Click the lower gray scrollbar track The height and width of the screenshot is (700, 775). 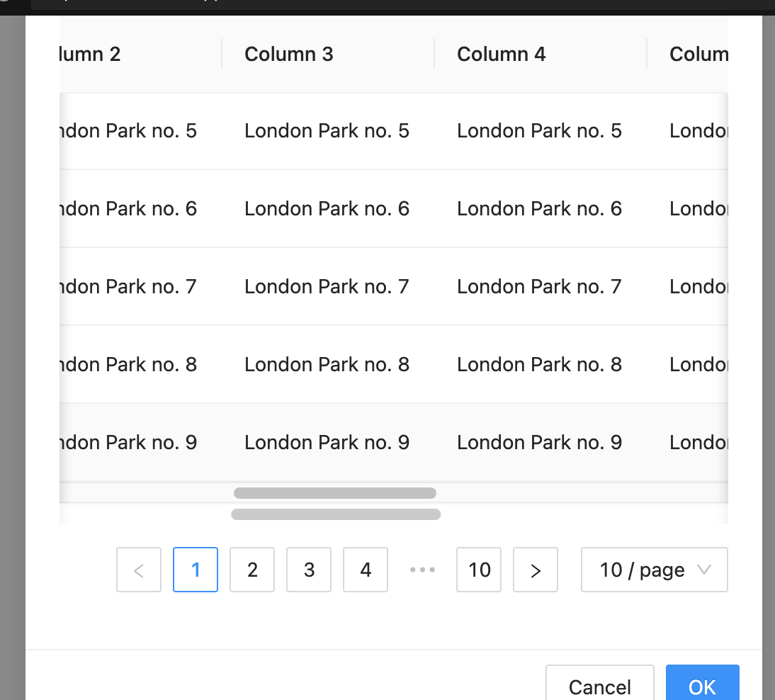pos(336,514)
